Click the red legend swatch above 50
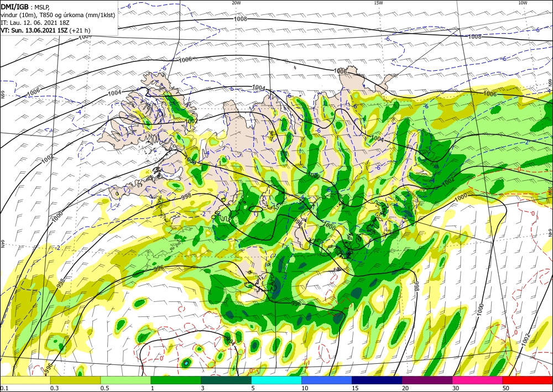Image resolution: width=553 pixels, height=392 pixels. 528,380
